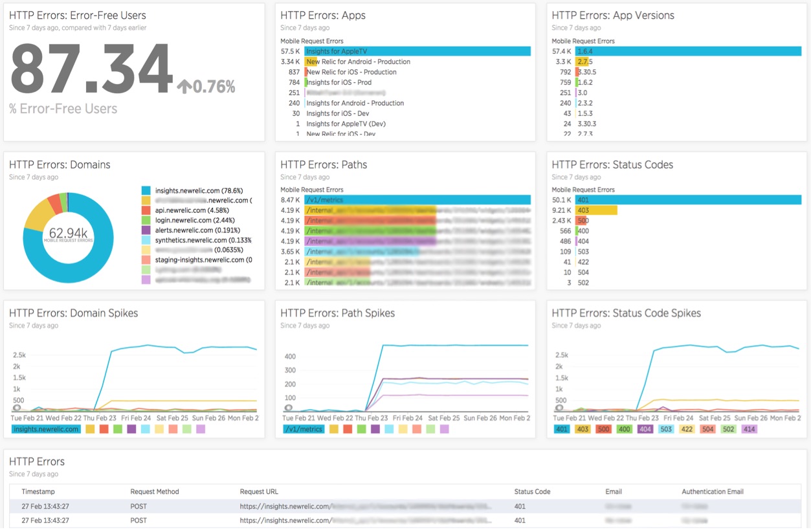Click synthetics.newrelic.com in Domains legend
811x532 pixels.
(x=203, y=240)
